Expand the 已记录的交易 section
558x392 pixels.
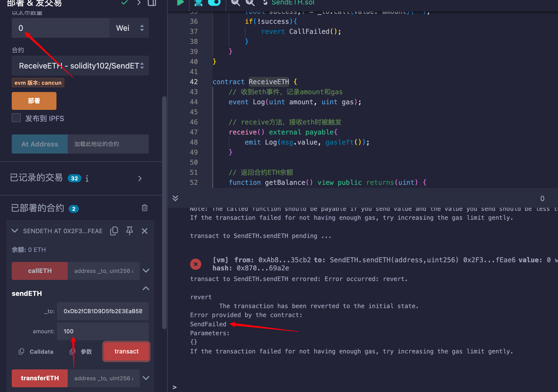pos(140,178)
